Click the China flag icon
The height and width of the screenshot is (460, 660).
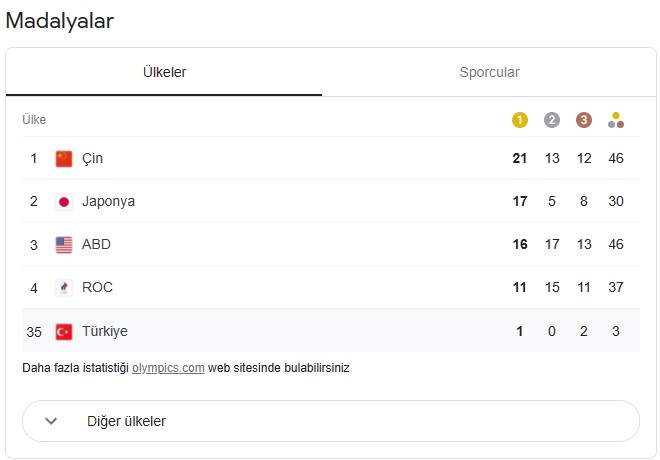pyautogui.click(x=64, y=159)
